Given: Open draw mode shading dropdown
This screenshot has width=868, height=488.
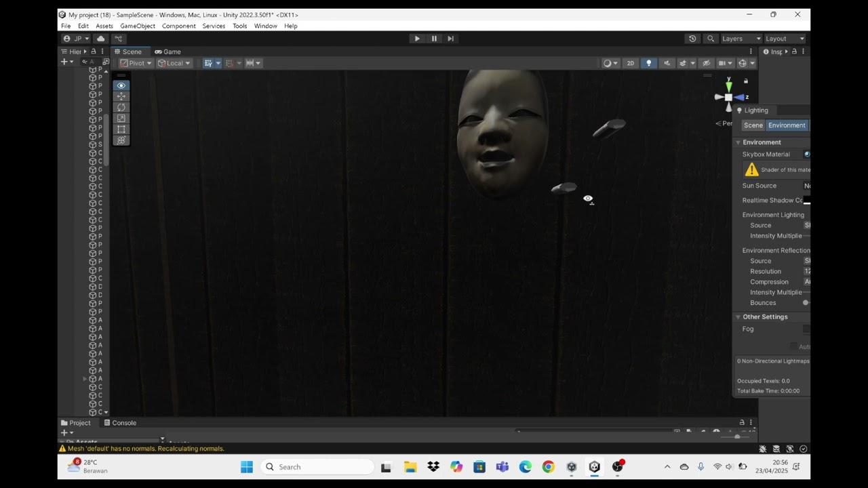Looking at the screenshot, I should (x=610, y=63).
